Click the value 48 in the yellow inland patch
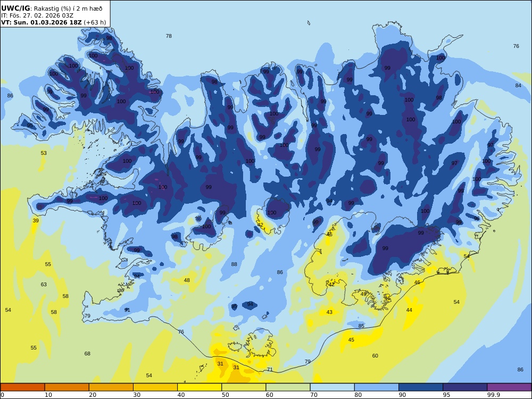 pyautogui.click(x=187, y=280)
